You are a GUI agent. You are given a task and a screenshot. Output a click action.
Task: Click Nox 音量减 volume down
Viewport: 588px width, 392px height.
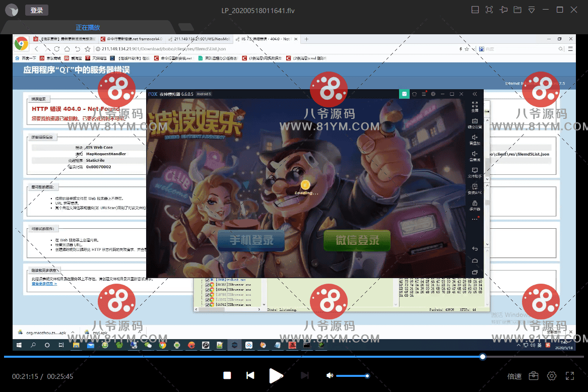point(475,156)
